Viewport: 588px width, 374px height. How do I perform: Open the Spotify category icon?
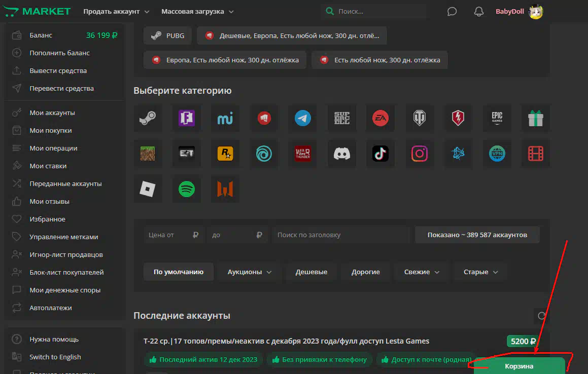[x=186, y=189]
